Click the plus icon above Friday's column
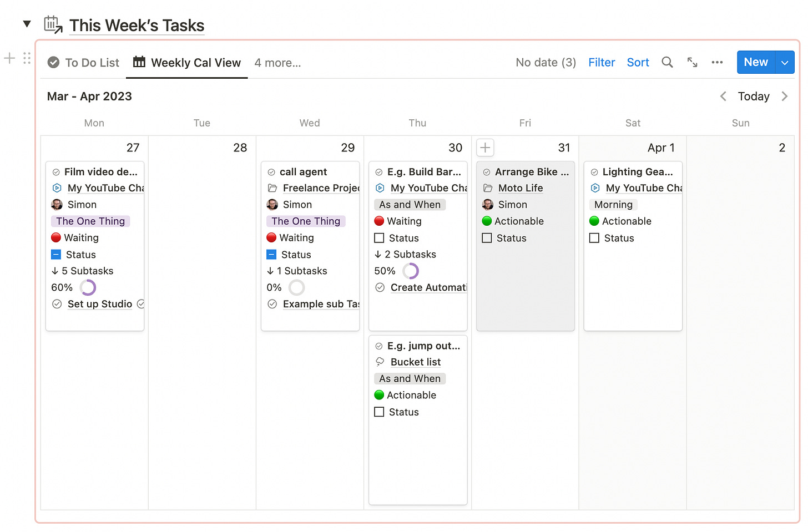The image size is (808, 532). click(484, 147)
